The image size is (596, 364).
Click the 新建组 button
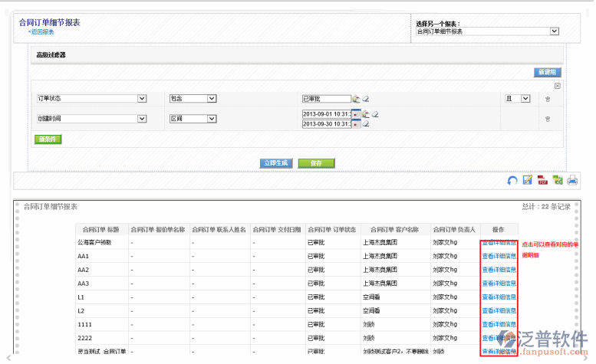[547, 72]
